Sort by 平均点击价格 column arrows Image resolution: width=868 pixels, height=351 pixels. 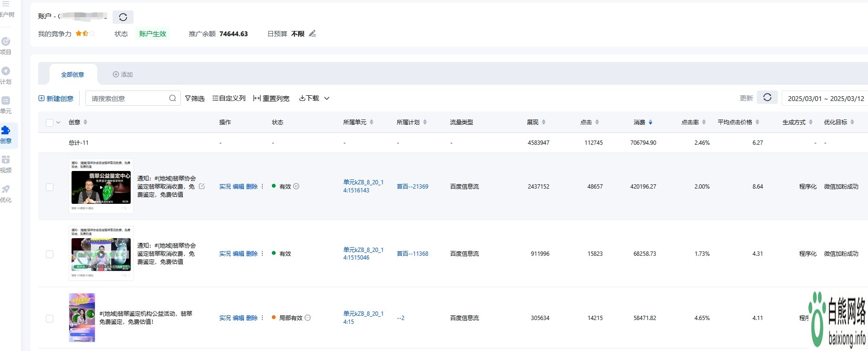click(x=757, y=122)
